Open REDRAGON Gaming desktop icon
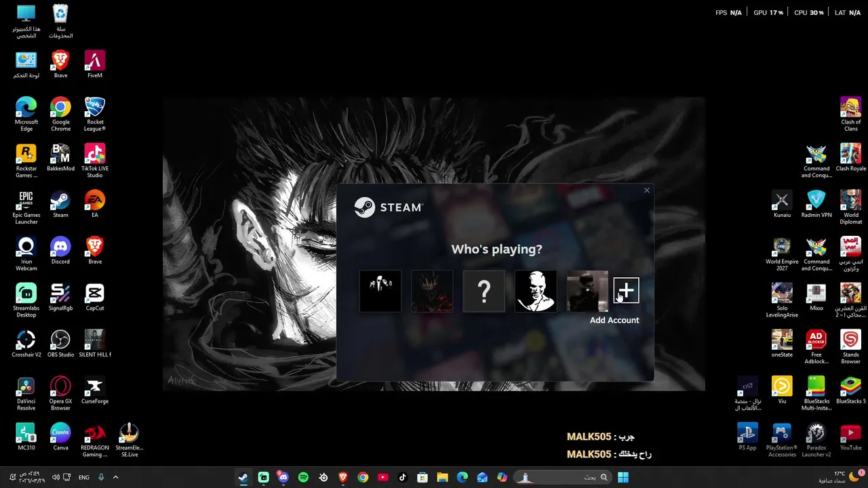 click(95, 440)
